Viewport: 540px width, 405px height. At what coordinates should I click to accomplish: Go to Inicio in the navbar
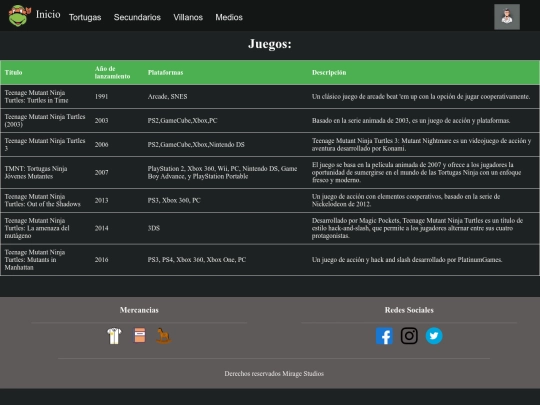(x=48, y=14)
